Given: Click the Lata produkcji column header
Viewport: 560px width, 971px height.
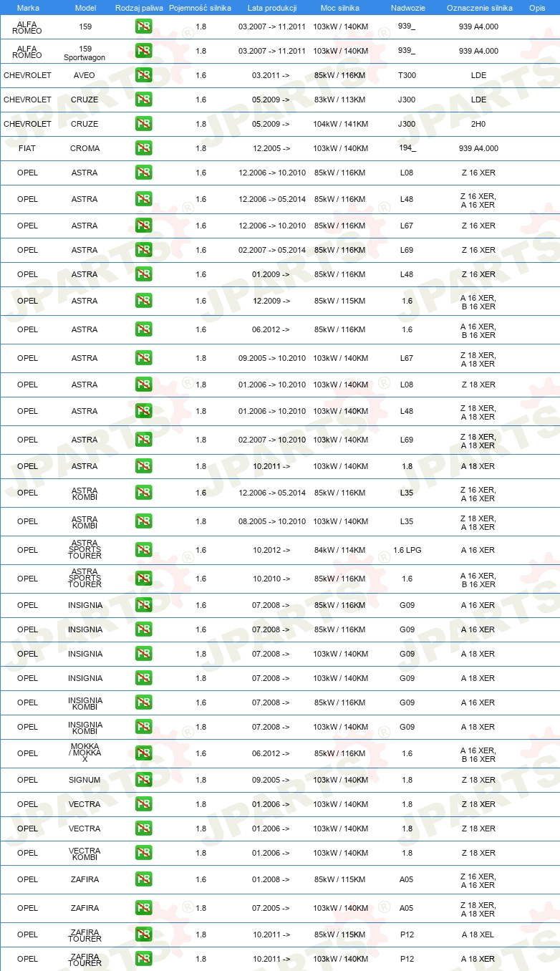Looking at the screenshot, I should pos(272,8).
